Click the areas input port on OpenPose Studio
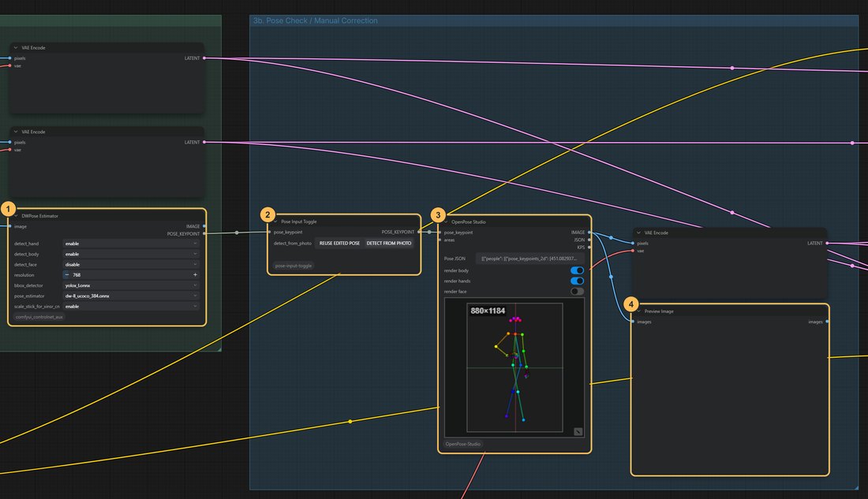This screenshot has width=868, height=499. (440, 240)
